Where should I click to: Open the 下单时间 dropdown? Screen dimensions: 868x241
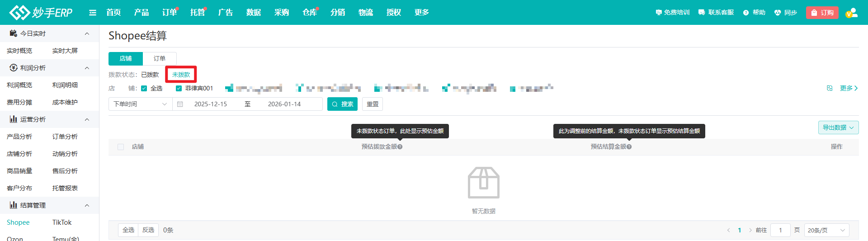(x=141, y=104)
